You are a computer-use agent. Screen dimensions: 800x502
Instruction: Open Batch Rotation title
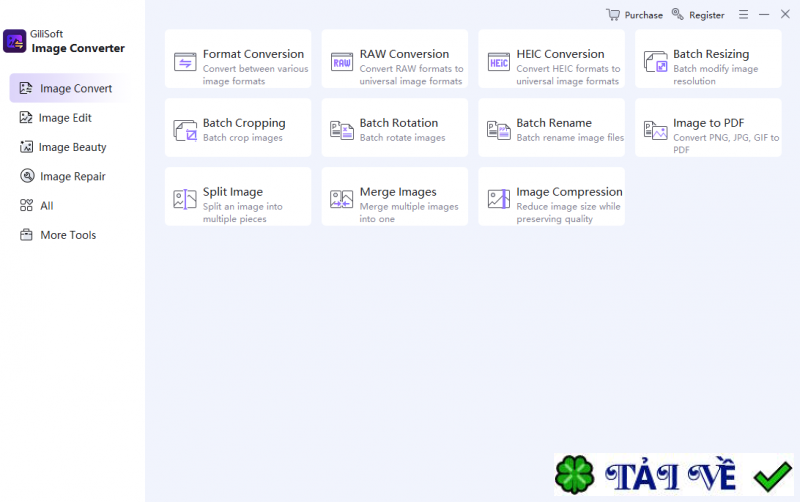click(x=398, y=123)
